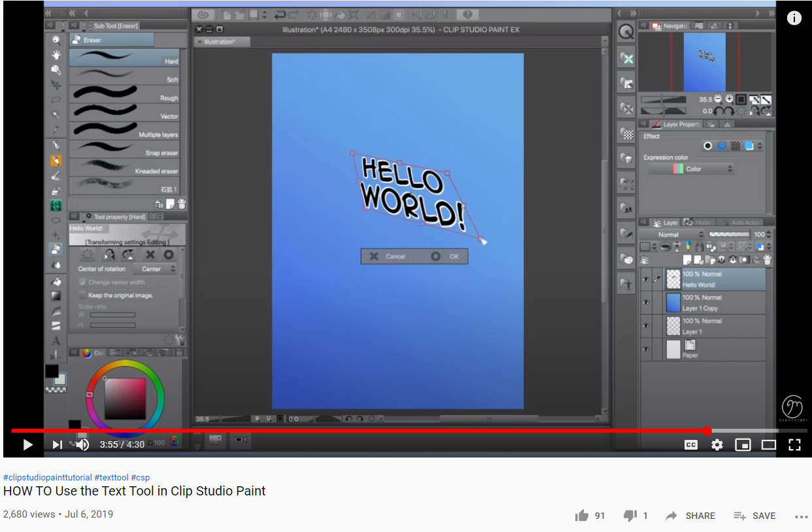Click the Clip Studio logo icon in command bar
812x532 pixels.
pyautogui.click(x=203, y=14)
